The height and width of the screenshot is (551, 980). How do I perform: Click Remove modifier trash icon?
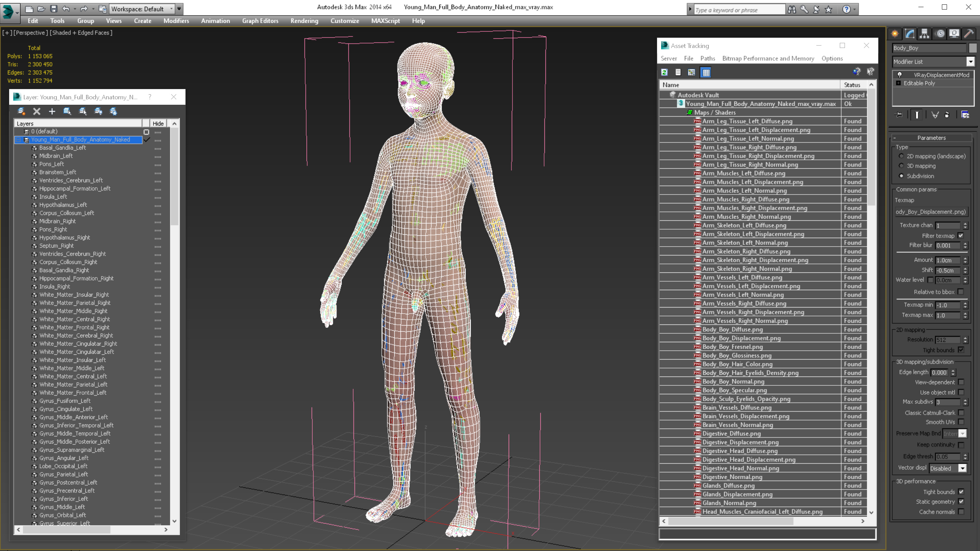(947, 115)
